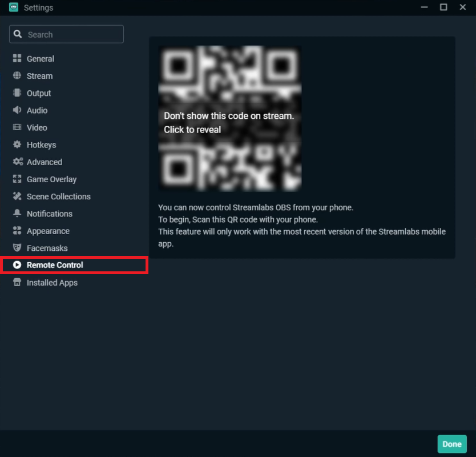
Task: Click the Audio speaker icon
Action: pyautogui.click(x=17, y=110)
